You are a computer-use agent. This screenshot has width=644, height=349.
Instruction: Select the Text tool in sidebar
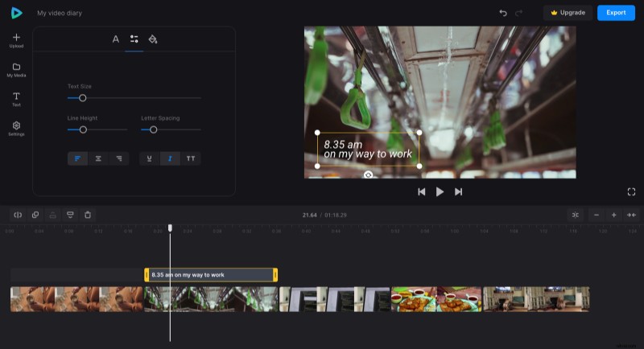16,99
